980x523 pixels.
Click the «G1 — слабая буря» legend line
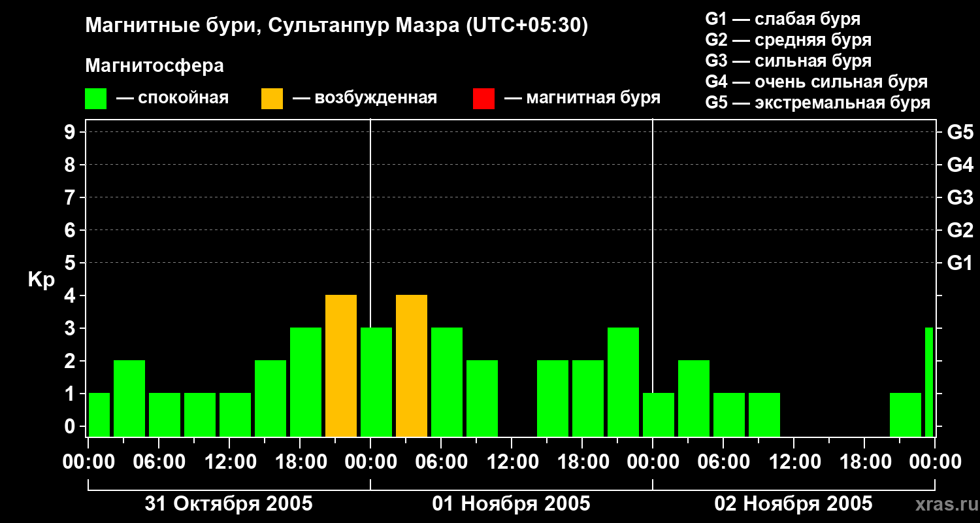[783, 18]
